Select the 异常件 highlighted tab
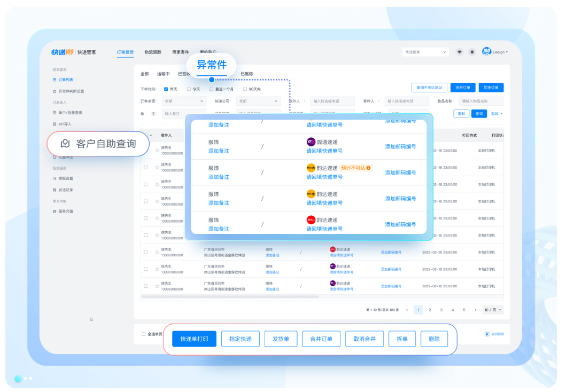 [212, 65]
